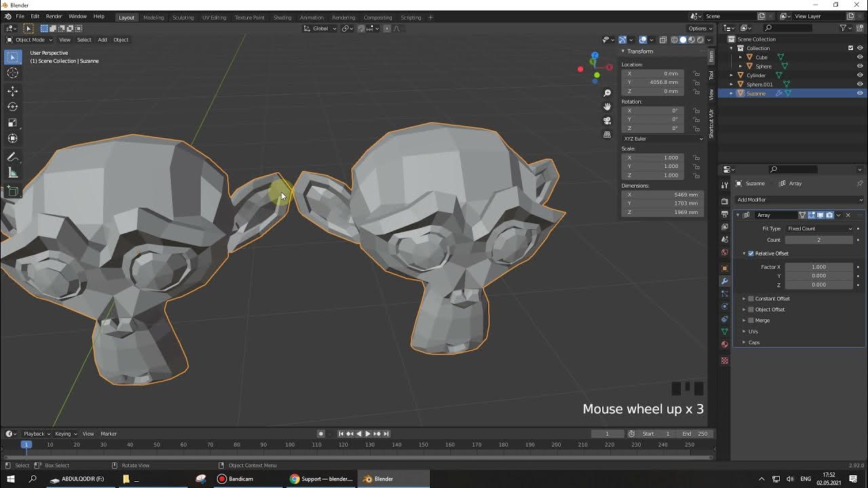Open the Object Data properties tab icon
This screenshot has height=488, width=868.
tap(724, 331)
